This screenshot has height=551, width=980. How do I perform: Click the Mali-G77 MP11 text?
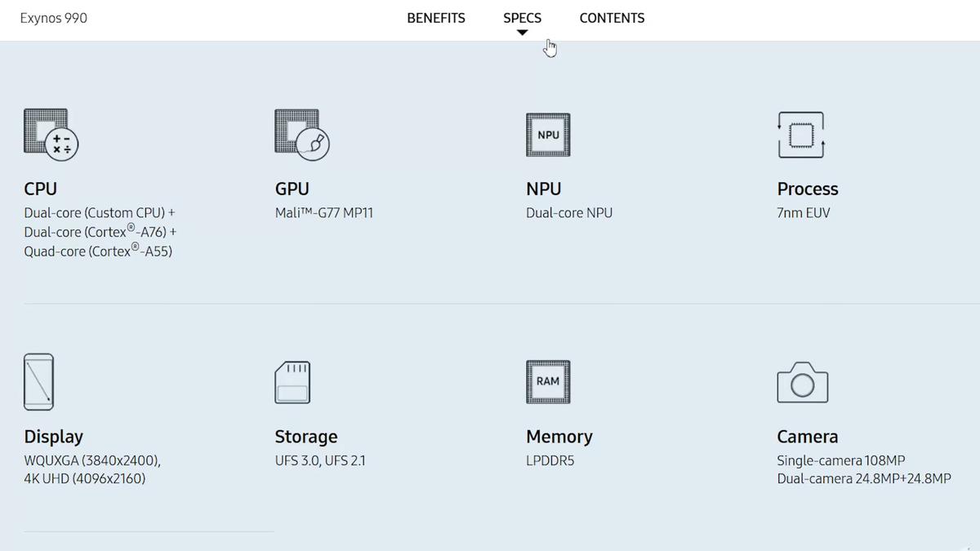pos(324,213)
